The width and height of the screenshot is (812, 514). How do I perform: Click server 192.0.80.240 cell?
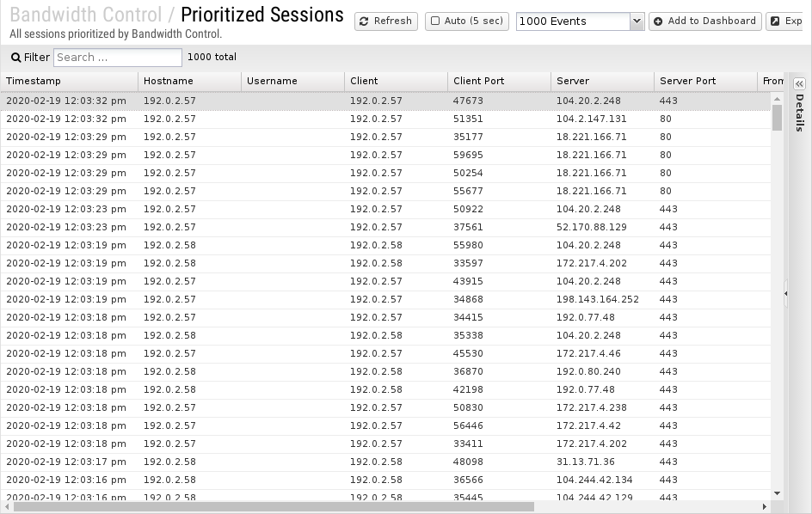(602, 371)
